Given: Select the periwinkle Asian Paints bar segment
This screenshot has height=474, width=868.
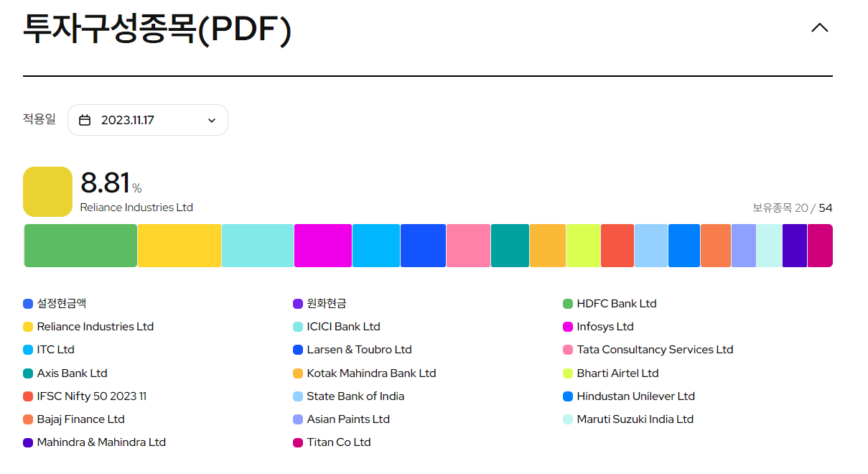Looking at the screenshot, I should (x=744, y=246).
